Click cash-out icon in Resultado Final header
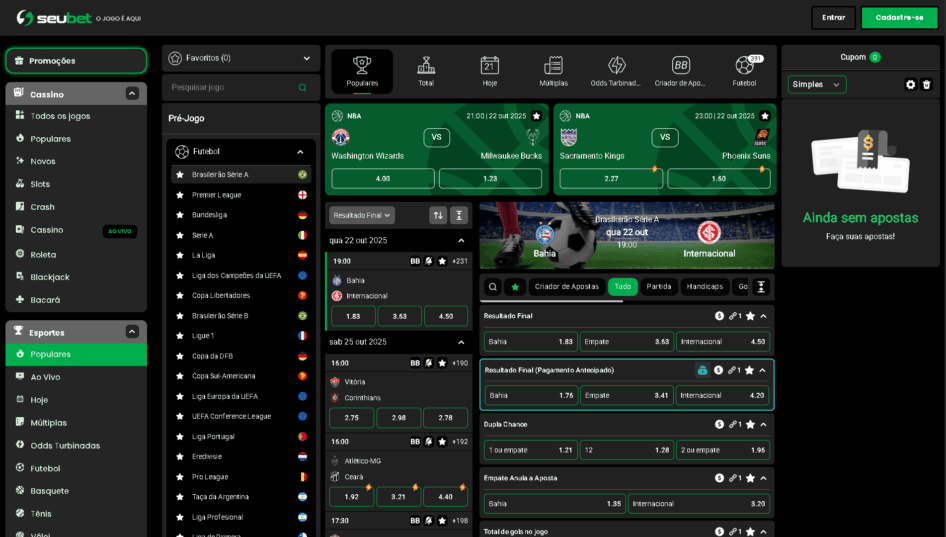Viewport: 946px width, 537px height. (719, 316)
